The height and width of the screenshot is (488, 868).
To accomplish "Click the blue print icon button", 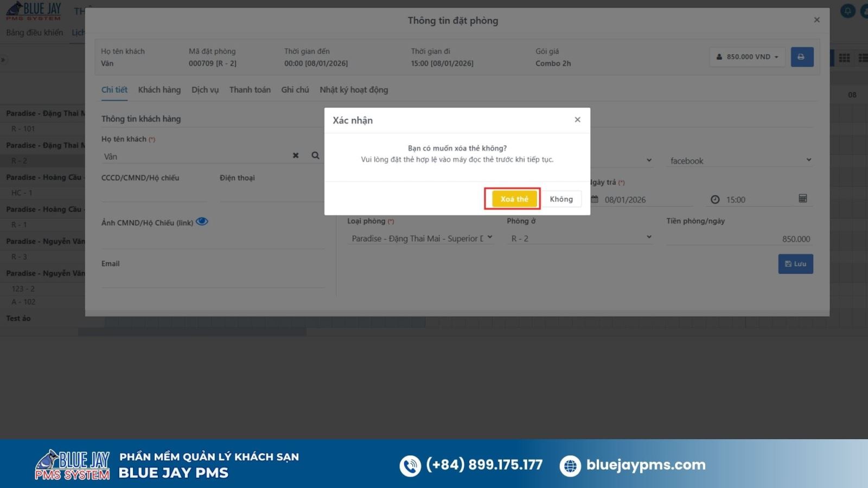I will pyautogui.click(x=801, y=57).
